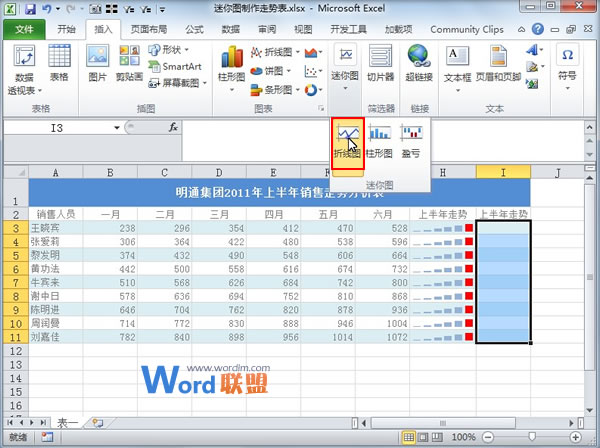Viewport: 600px width, 448px height.
Task: Switch to the 公式 tab
Action: tap(194, 30)
